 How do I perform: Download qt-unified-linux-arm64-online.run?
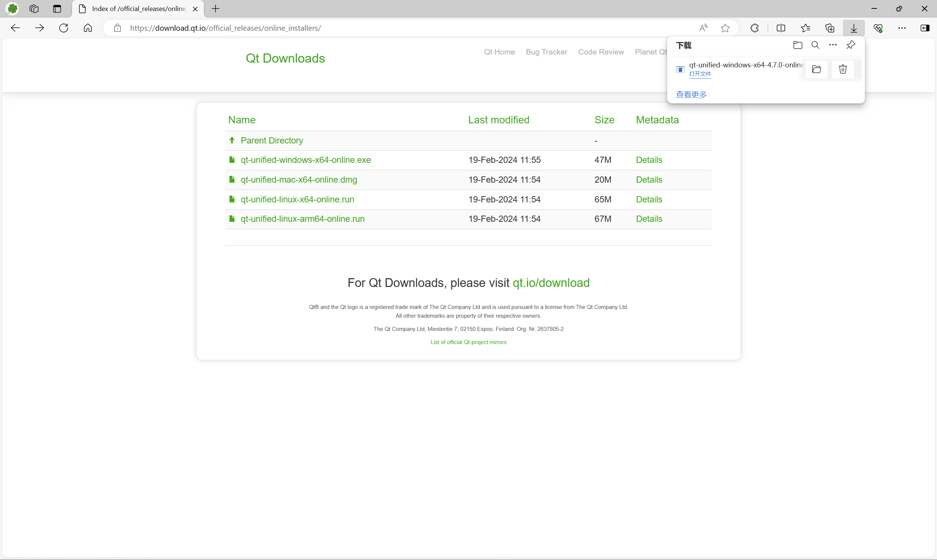click(303, 219)
